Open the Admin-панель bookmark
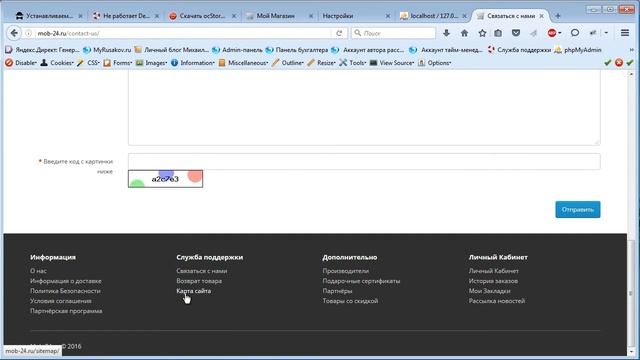This screenshot has width=640, height=360. point(237,50)
